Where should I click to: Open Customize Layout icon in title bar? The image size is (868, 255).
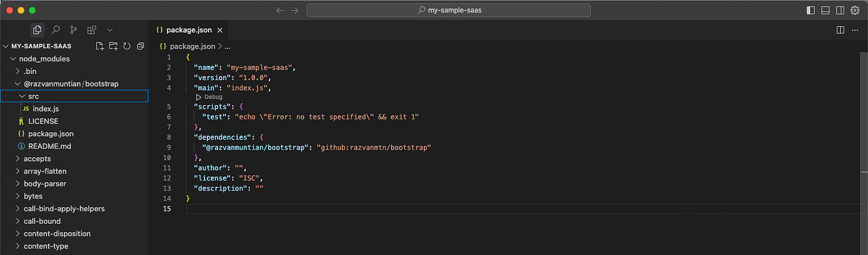[x=855, y=10]
